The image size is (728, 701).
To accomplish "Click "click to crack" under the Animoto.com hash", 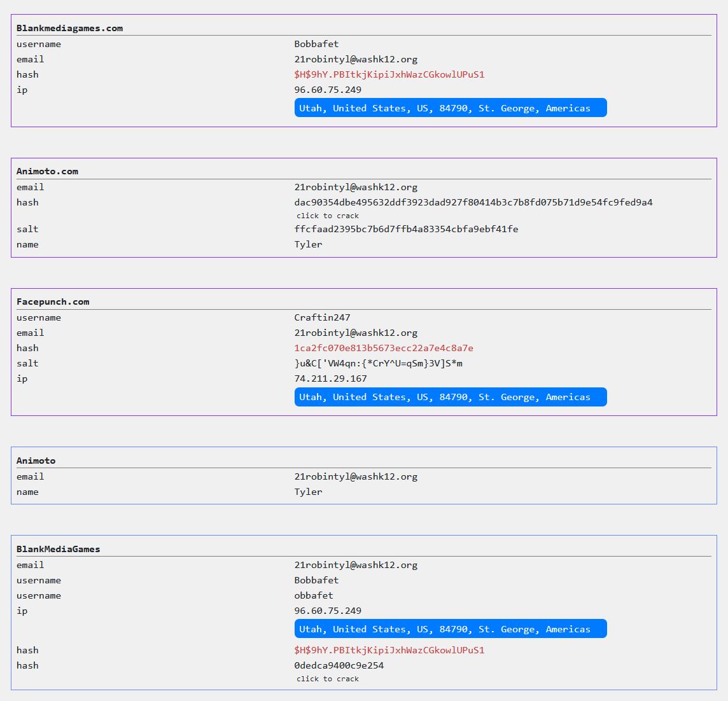I will 327,216.
